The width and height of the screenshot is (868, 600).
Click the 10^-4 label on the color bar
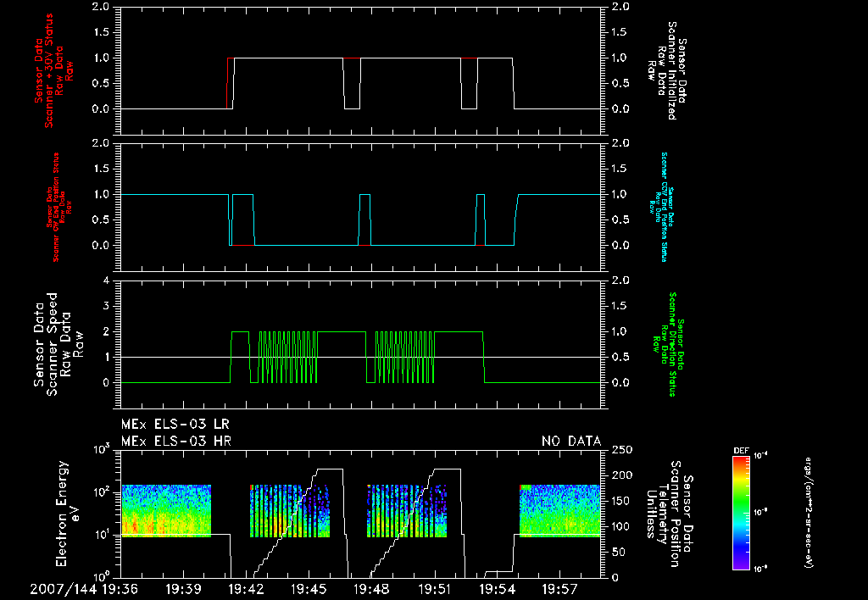[x=761, y=456]
